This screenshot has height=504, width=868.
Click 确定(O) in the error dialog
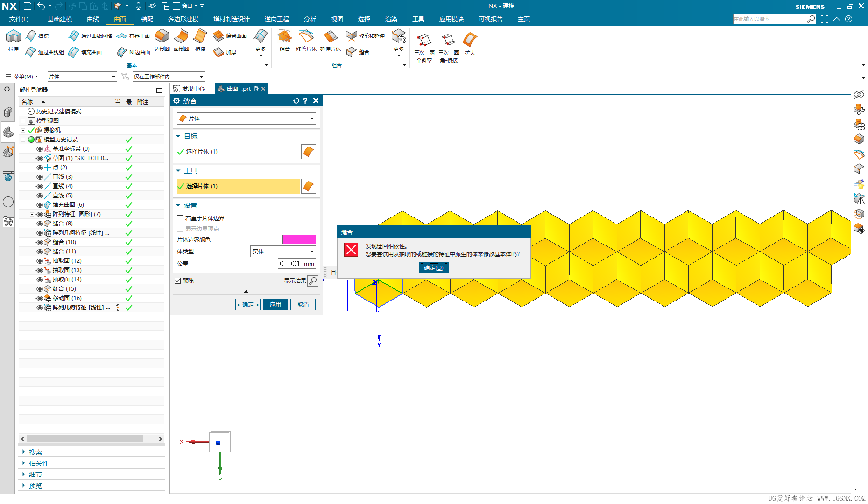pos(434,267)
